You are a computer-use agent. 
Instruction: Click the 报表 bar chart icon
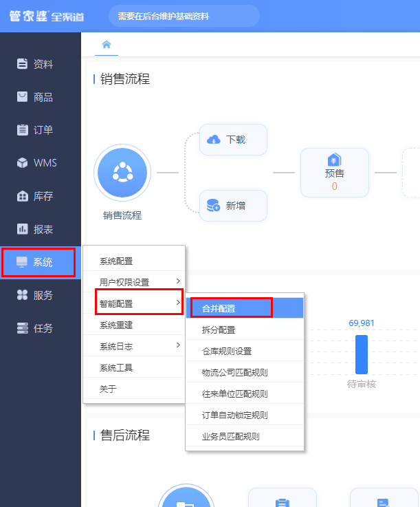click(x=22, y=229)
